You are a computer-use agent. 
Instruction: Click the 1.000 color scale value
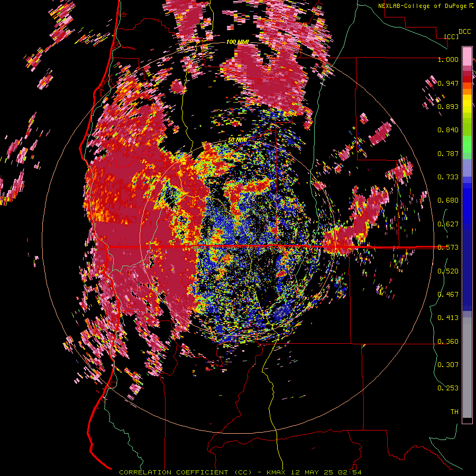point(448,59)
